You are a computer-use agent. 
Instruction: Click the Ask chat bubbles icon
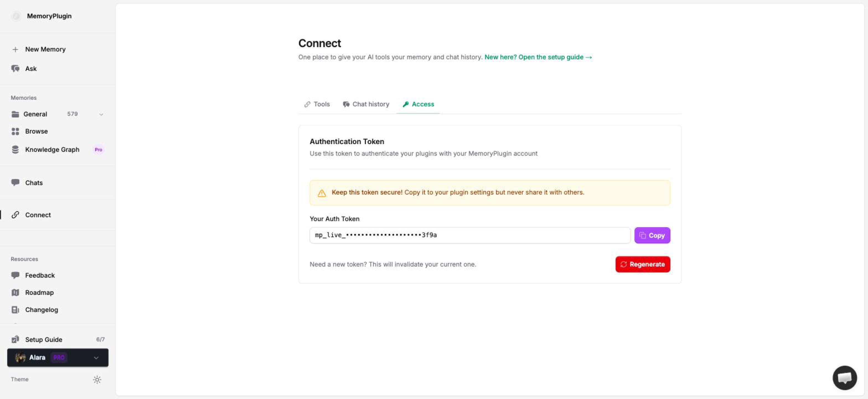click(15, 68)
